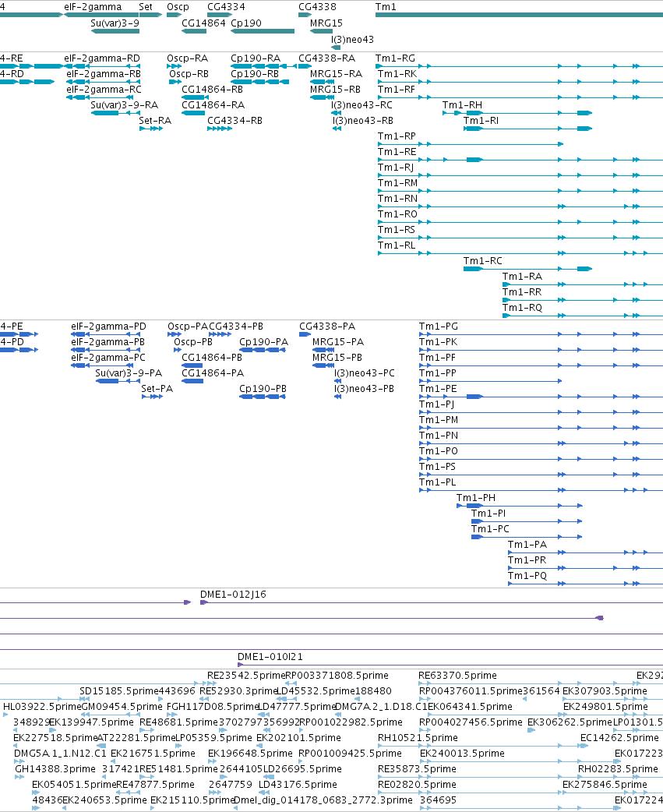Click the eIF-2gamma gene label
The width and height of the screenshot is (663, 812).
pos(93,7)
